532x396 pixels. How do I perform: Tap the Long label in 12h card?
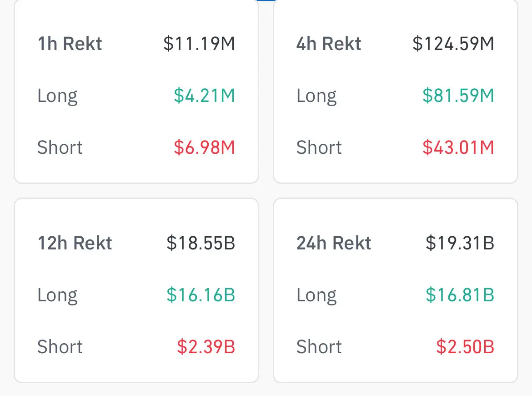pyautogui.click(x=57, y=295)
